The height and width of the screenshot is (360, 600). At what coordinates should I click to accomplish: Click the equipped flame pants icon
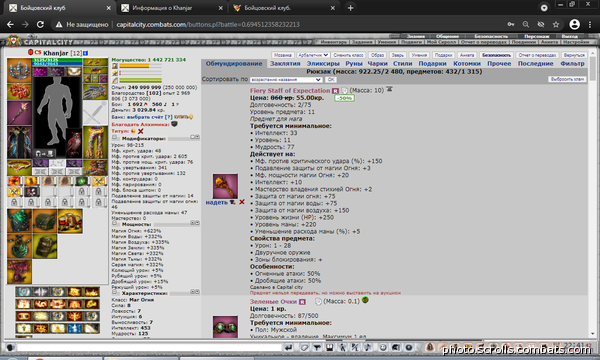(95, 142)
